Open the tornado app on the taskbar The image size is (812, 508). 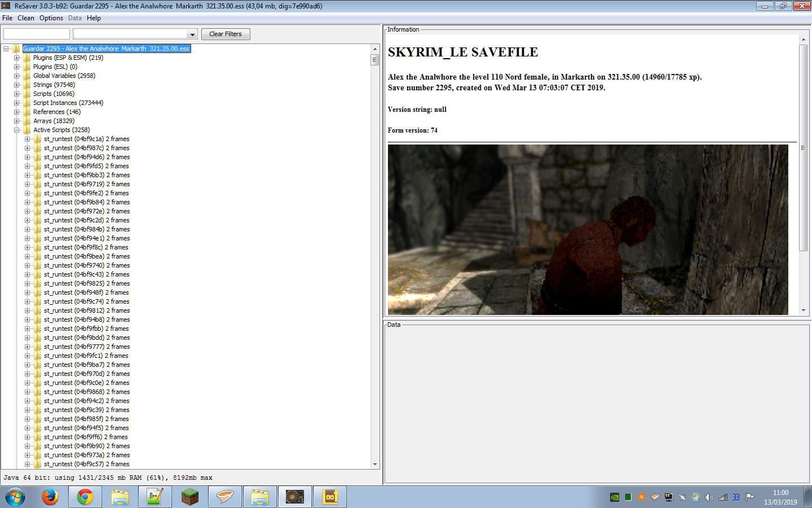225,497
